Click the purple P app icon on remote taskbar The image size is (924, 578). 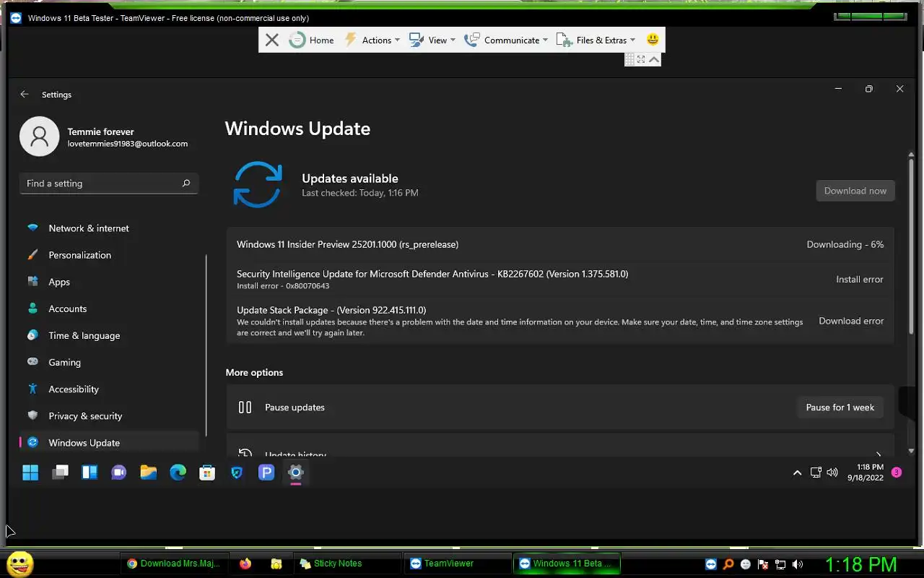pyautogui.click(x=266, y=473)
